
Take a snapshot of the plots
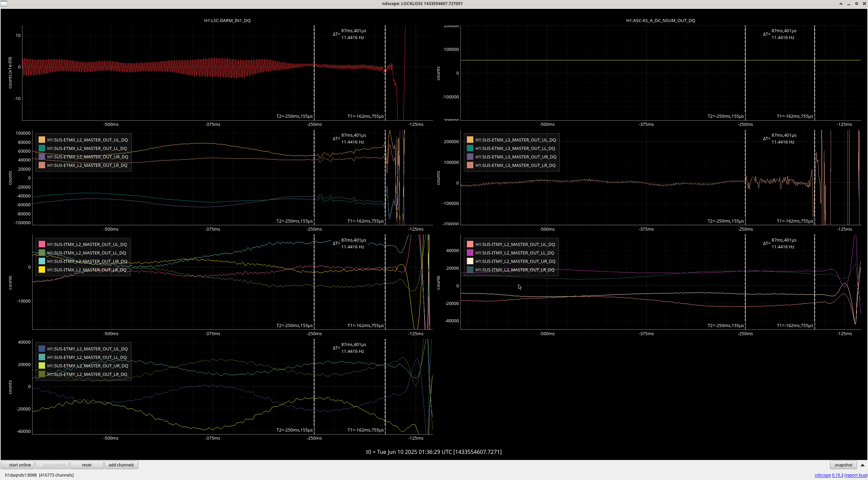[843, 465]
